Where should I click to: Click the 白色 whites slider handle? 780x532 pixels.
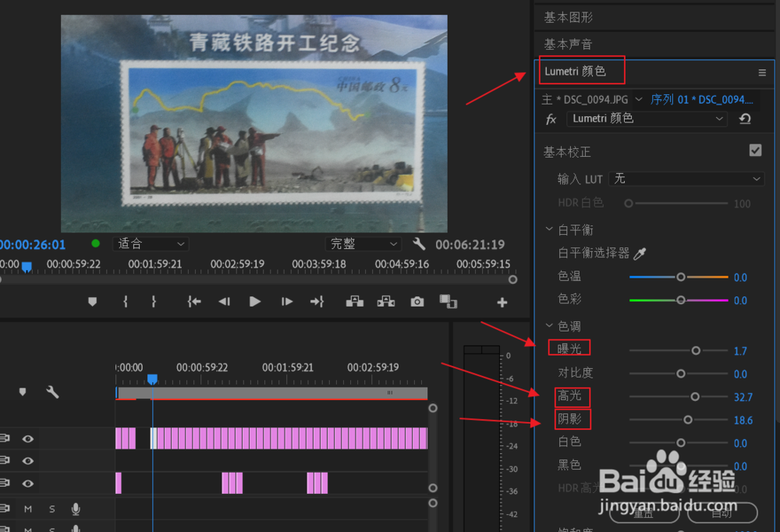[x=680, y=443]
